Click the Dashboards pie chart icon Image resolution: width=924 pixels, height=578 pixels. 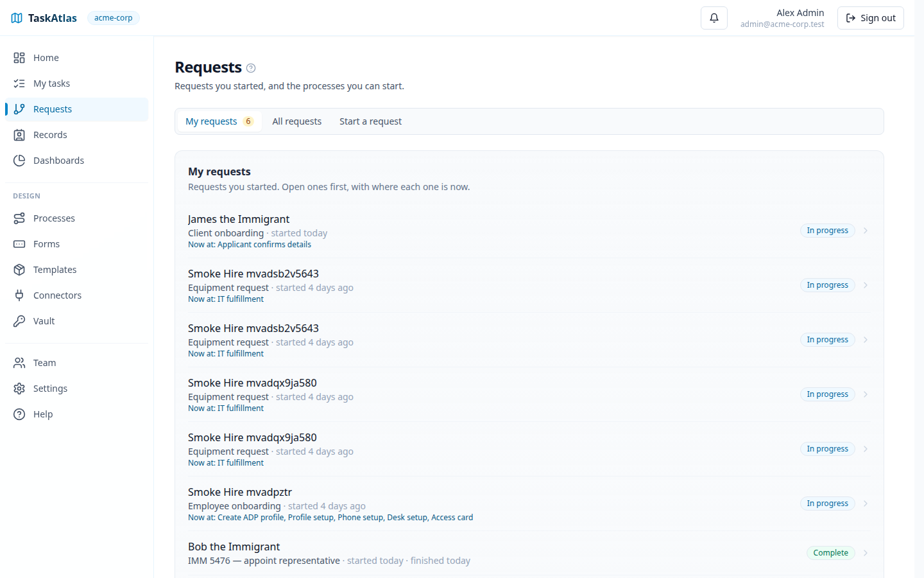point(19,161)
